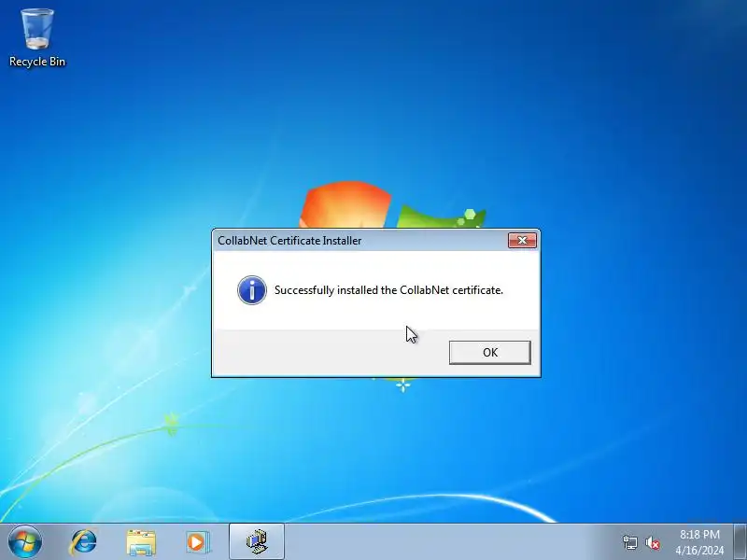This screenshot has height=560, width=747.
Task: Open Windows Explorer folder icon in taskbar
Action: tap(141, 542)
